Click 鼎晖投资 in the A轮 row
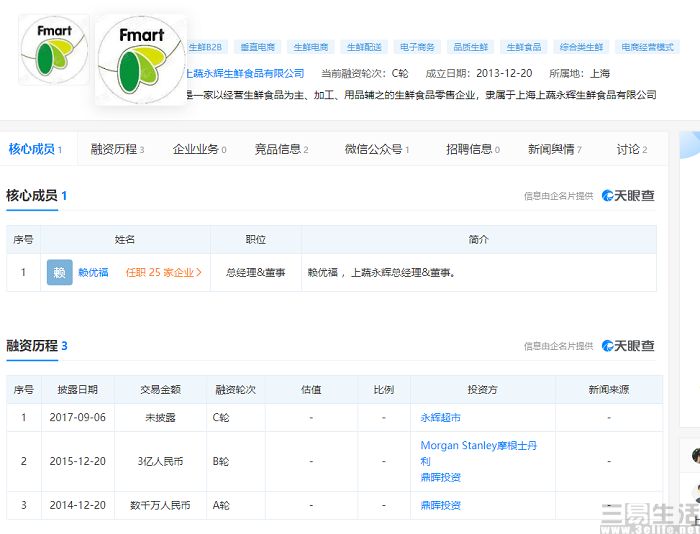The height and width of the screenshot is (534, 700). [441, 506]
